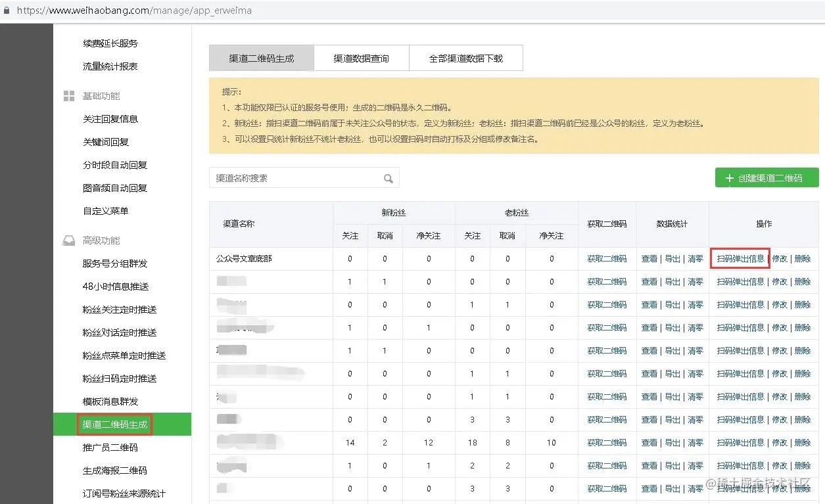Click 修改 in the first table row
Viewport: 825px width, 504px height.
(x=780, y=258)
